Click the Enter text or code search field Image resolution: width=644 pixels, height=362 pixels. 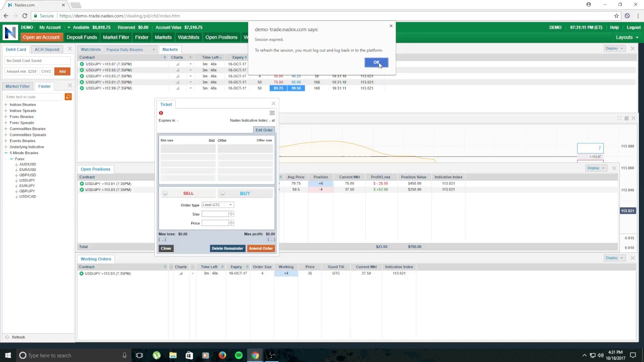34,97
